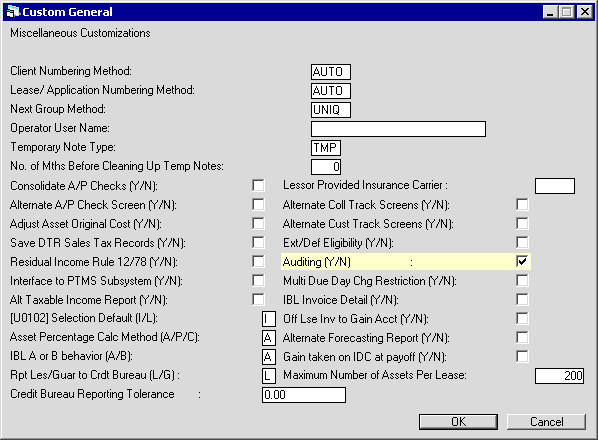598x440 pixels.
Task: Tick Alternate Coll Track Screens checkbox
Action: point(522,204)
